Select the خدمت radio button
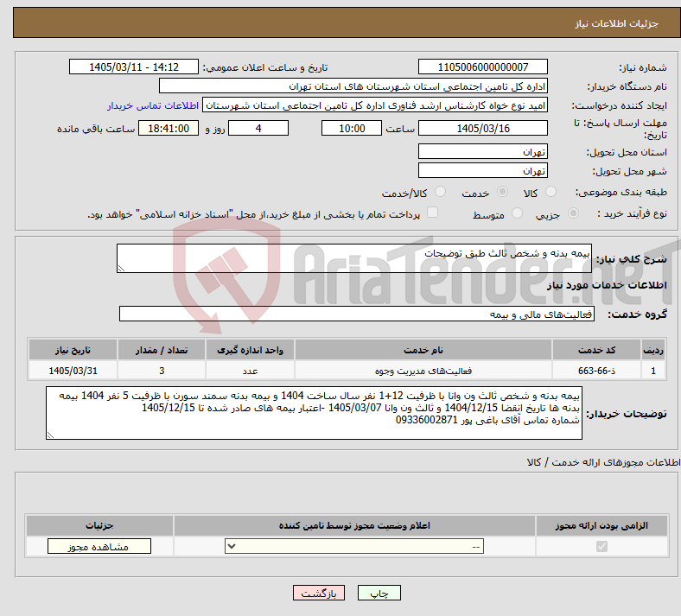Screen dimensions: 681x616 502,192
